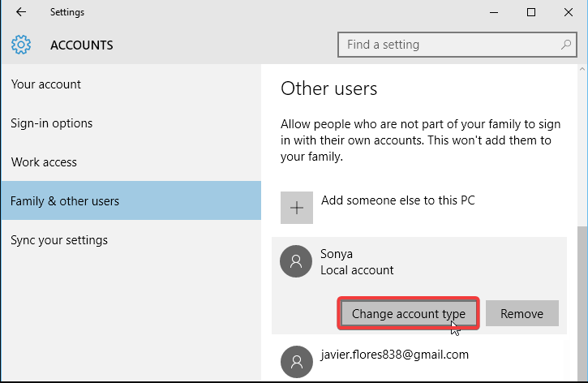
Task: Open Your account section
Action: (x=46, y=84)
